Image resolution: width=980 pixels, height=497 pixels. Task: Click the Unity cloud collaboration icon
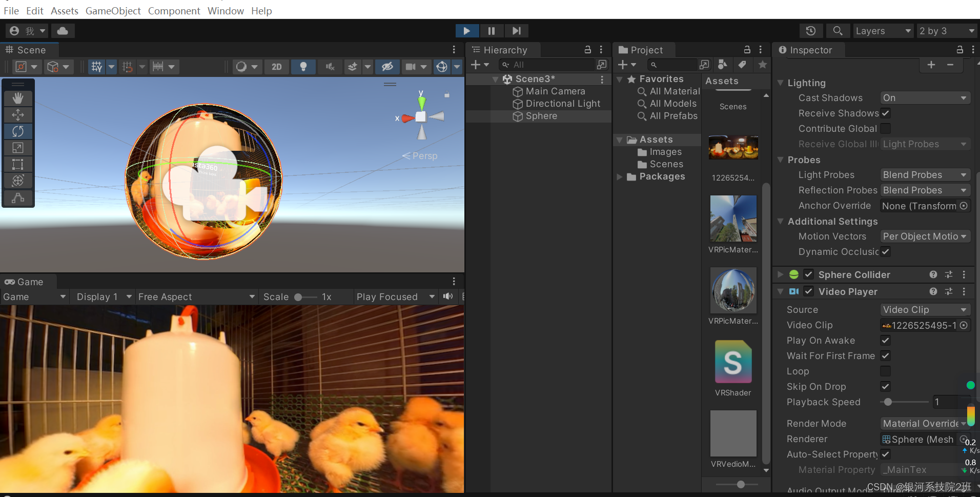click(63, 31)
